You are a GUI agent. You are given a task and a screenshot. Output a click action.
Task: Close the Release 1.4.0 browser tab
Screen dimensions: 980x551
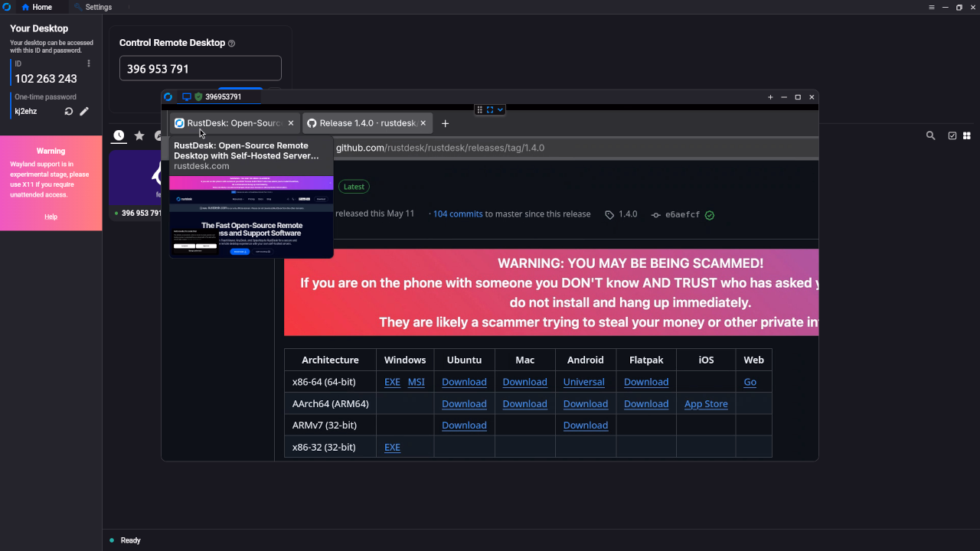423,123
